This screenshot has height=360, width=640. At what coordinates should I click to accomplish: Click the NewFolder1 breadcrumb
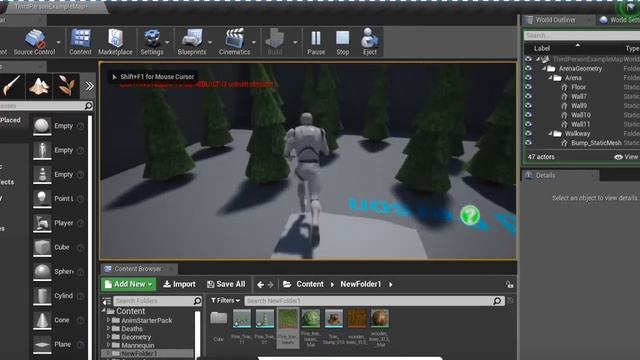[360, 284]
